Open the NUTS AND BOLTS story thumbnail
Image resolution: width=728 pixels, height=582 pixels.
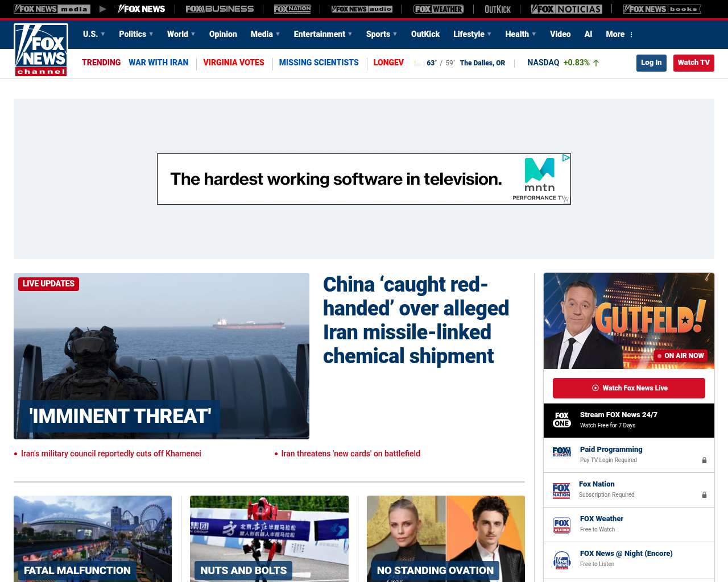269,539
